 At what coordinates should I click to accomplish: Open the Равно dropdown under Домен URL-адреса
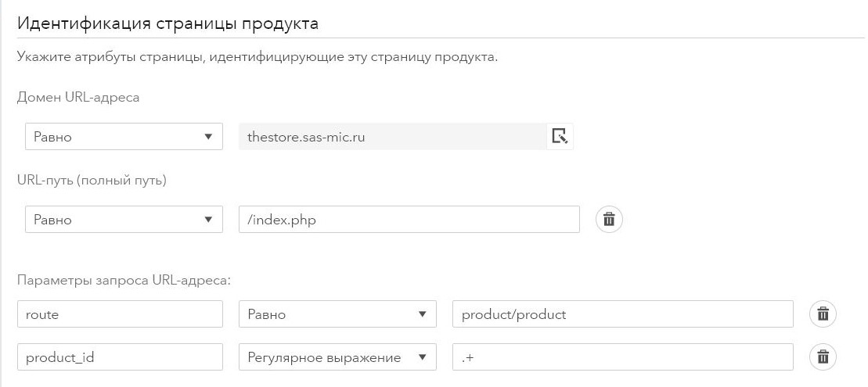pos(124,137)
